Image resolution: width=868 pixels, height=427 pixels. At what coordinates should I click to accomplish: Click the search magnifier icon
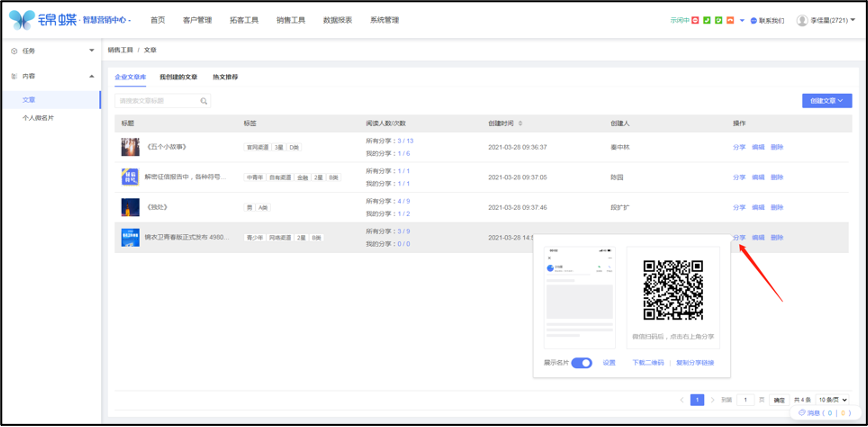coord(204,101)
